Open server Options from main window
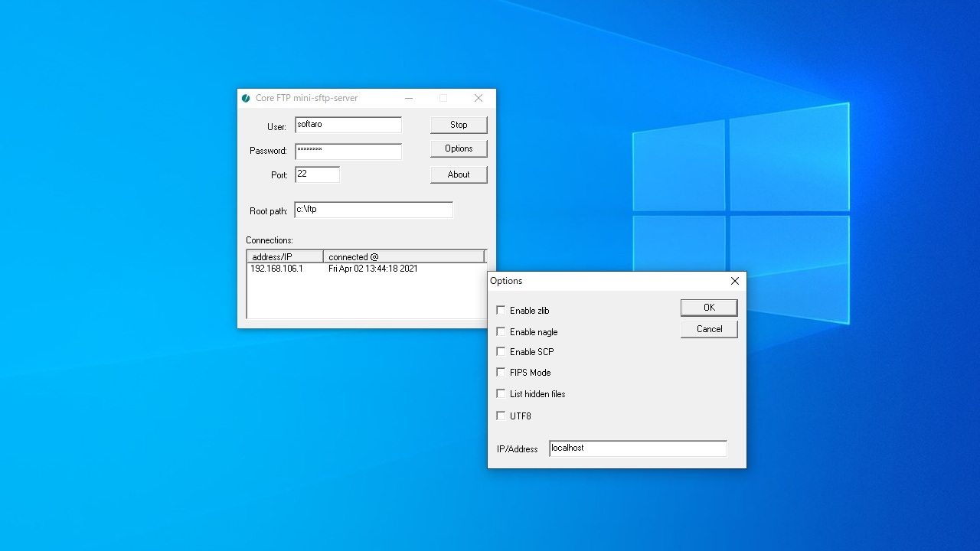 458,148
